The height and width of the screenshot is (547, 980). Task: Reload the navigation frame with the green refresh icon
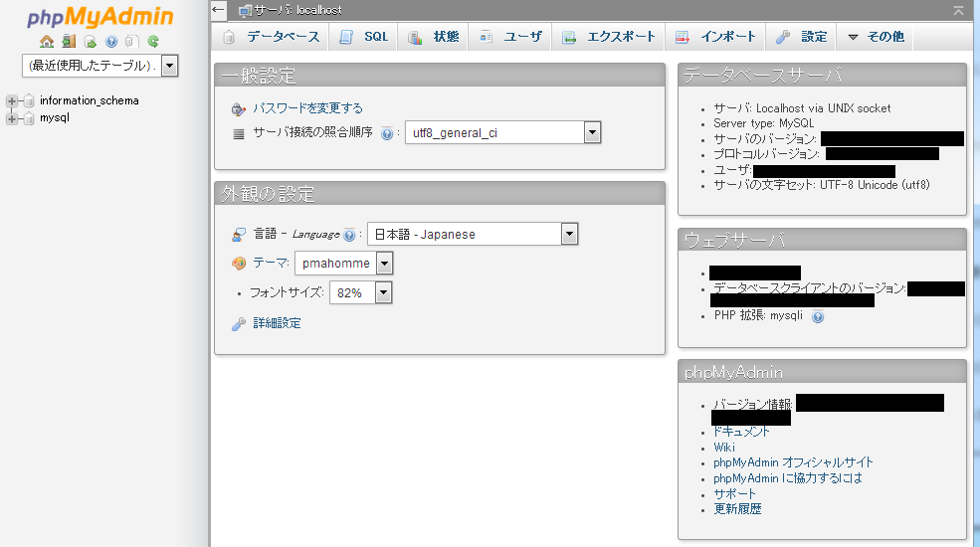click(x=153, y=42)
